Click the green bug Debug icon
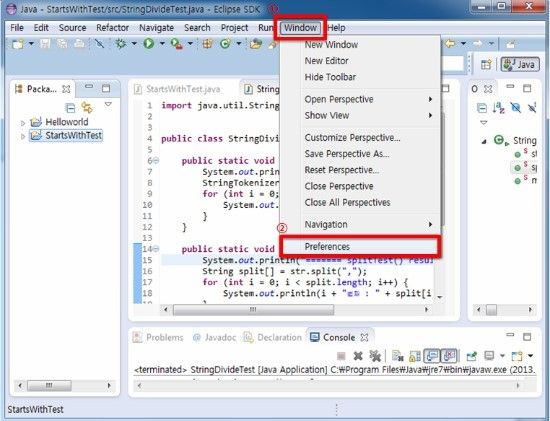Viewport: 550px width, 421px height. coord(121,44)
